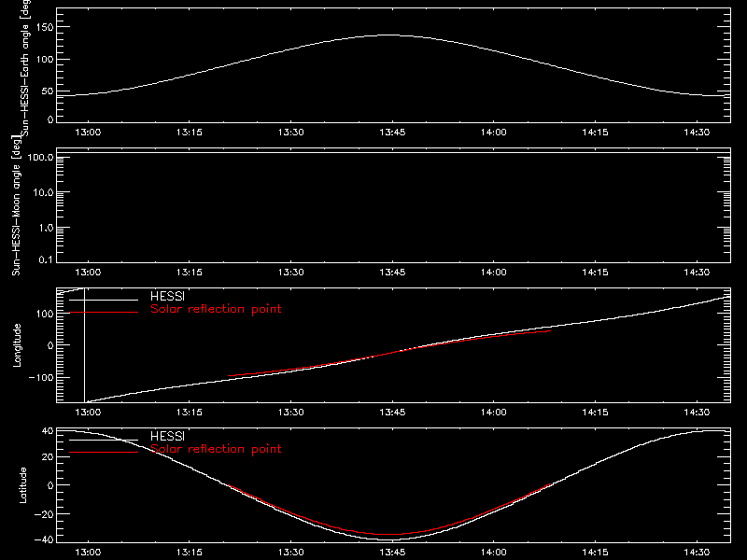Click 14:15 label under Latitude plot
Image resolution: width=747 pixels, height=560 pixels.
[x=595, y=552]
